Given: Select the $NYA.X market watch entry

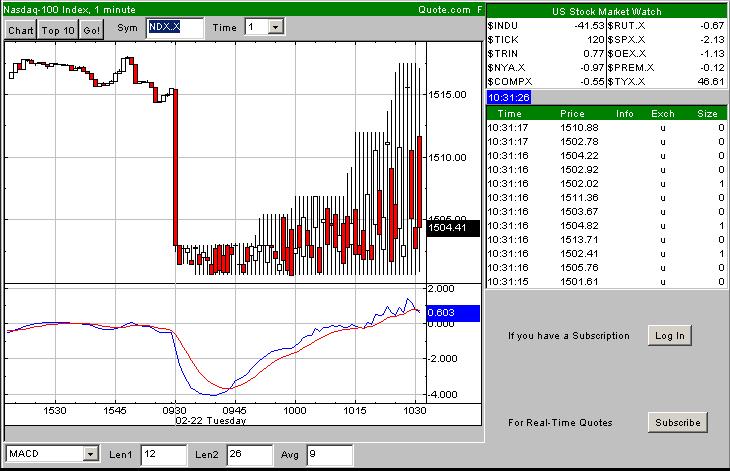Looking at the screenshot, I should pyautogui.click(x=546, y=67).
